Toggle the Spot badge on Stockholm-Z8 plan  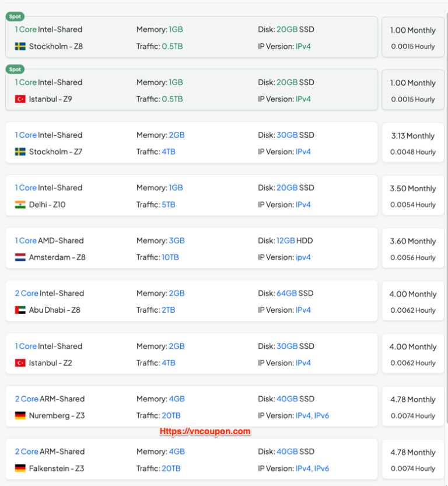[x=15, y=16]
